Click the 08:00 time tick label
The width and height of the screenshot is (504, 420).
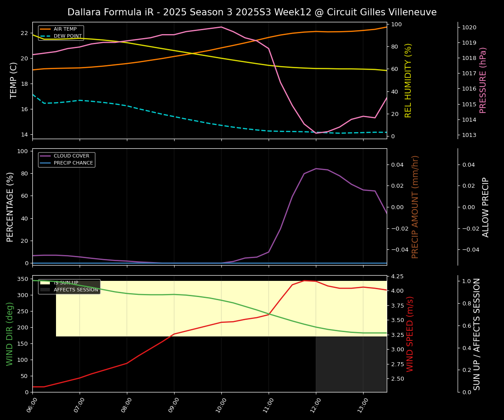click(x=126, y=405)
